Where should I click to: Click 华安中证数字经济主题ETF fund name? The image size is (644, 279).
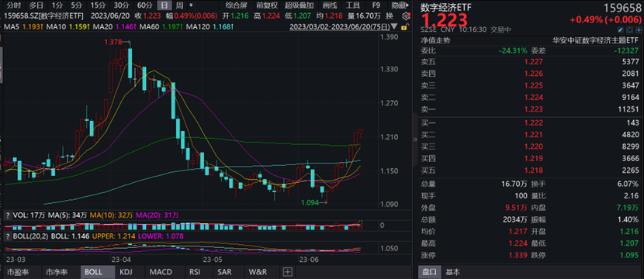click(596, 40)
